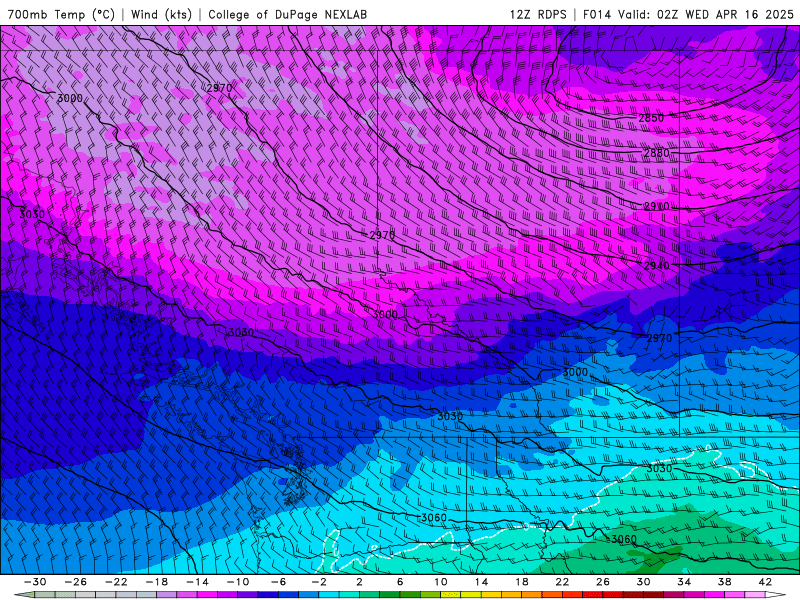
Task: Click the -26 colorbar scale label
Action: click(x=76, y=582)
